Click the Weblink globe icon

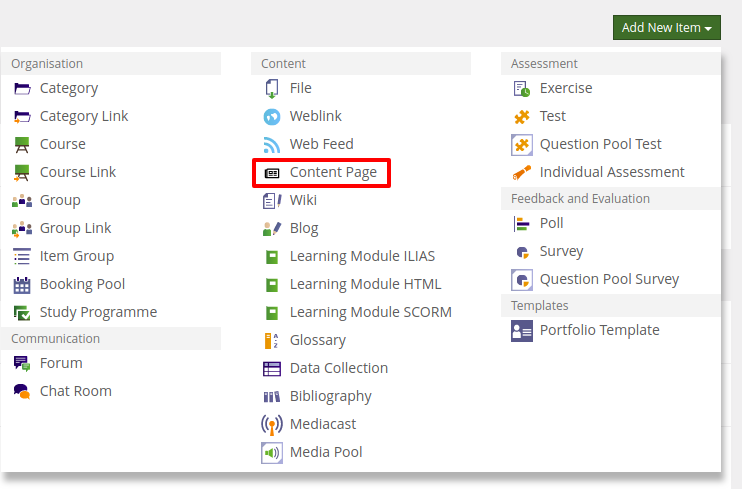[272, 116]
